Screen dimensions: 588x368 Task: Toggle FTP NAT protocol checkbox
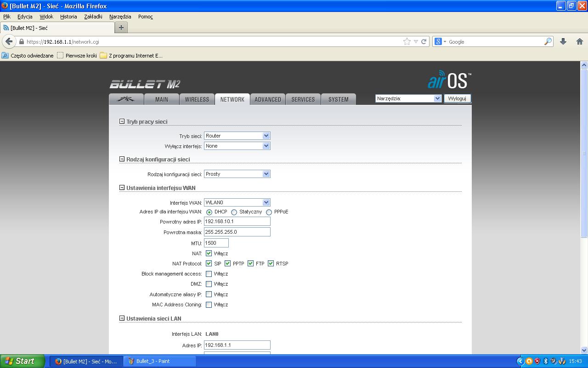pyautogui.click(x=250, y=264)
